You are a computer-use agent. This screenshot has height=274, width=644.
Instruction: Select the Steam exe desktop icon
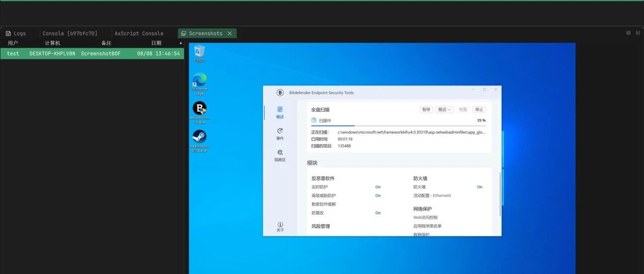pos(200,141)
